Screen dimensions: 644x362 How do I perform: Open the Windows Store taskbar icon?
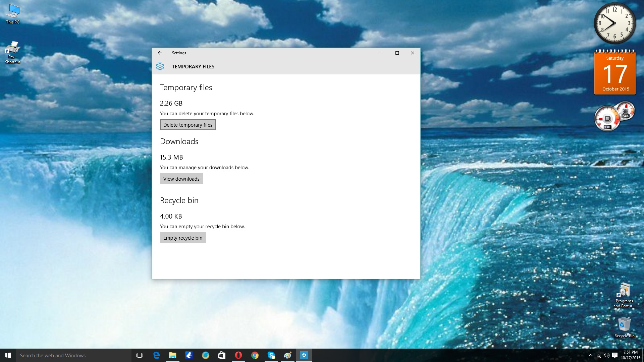click(222, 355)
